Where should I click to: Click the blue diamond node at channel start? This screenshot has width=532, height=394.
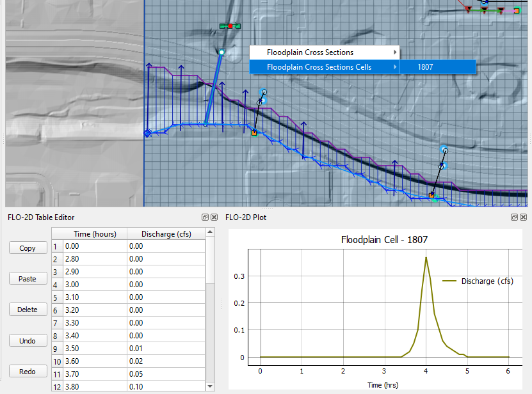click(147, 133)
